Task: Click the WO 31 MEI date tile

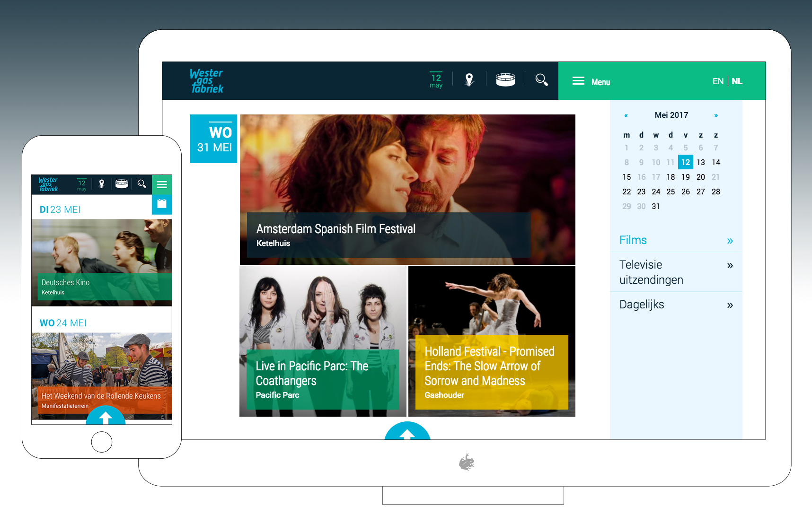Action: pyautogui.click(x=213, y=139)
